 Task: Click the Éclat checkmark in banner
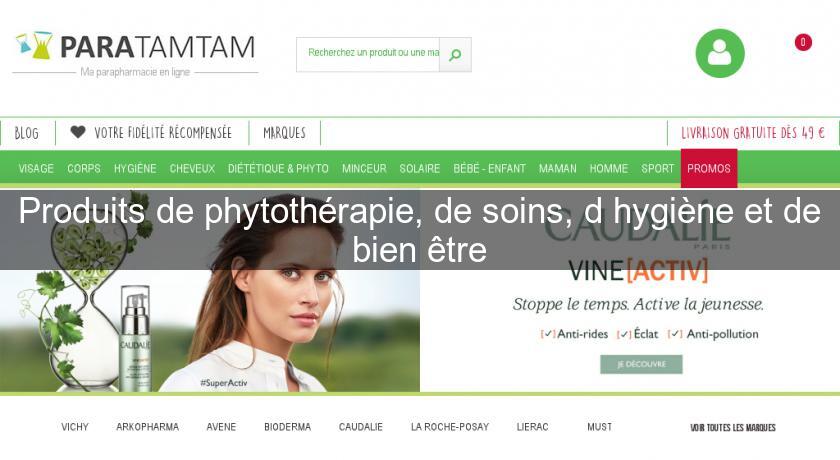point(624,334)
